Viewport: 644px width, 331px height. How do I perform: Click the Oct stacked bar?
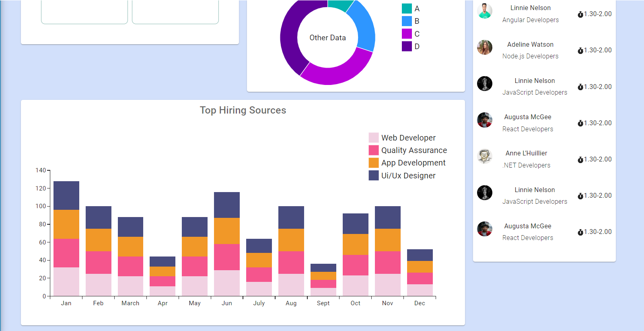pyautogui.click(x=356, y=254)
